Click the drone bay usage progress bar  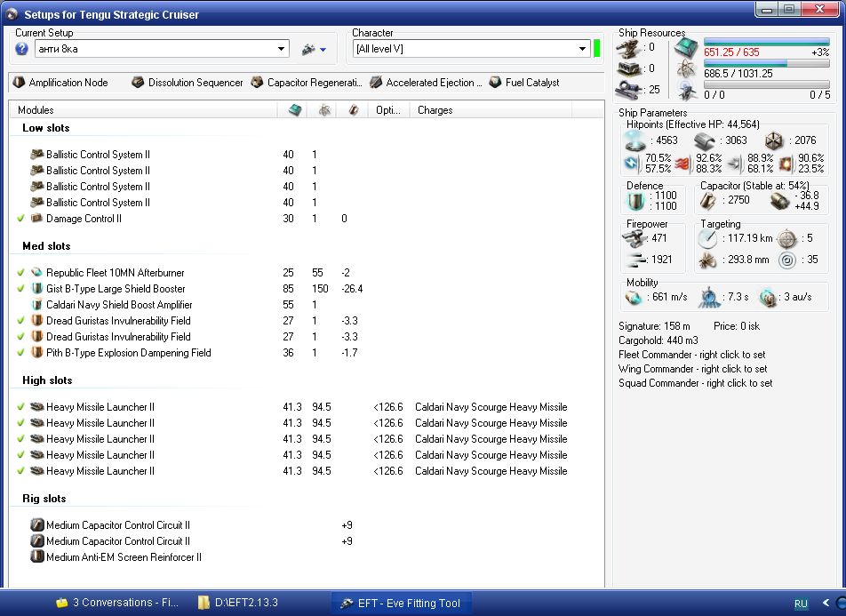point(766,84)
